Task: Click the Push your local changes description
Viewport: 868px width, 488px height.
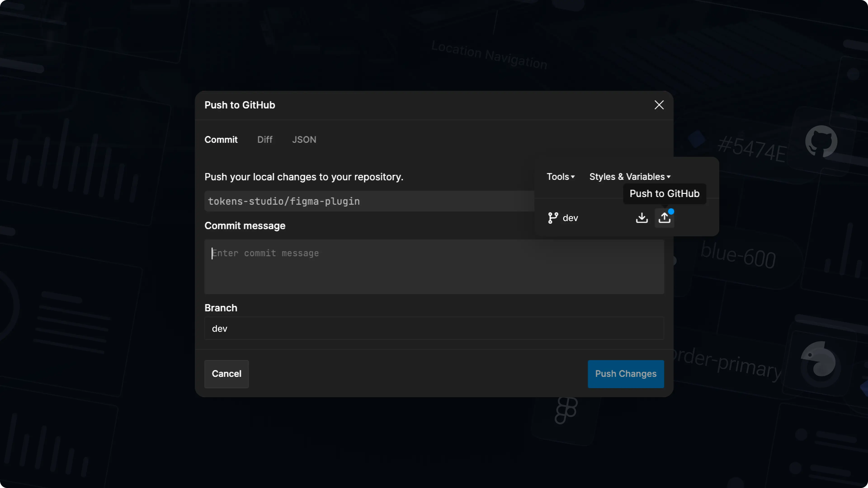Action: (304, 177)
